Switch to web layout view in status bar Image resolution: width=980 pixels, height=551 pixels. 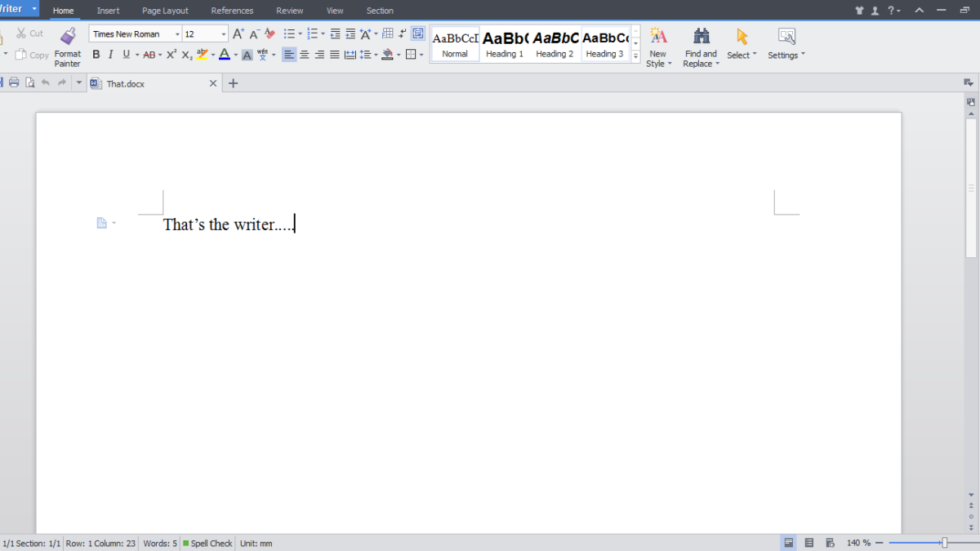click(x=831, y=543)
